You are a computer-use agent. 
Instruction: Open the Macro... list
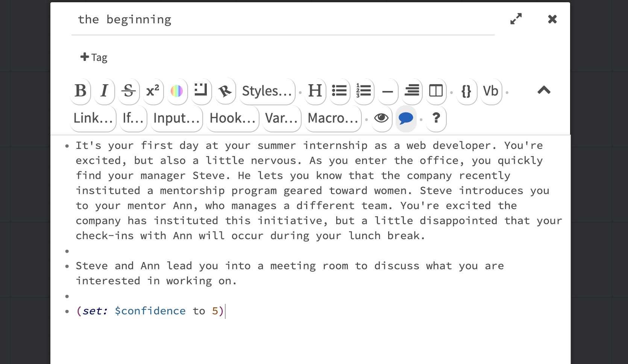pos(333,118)
